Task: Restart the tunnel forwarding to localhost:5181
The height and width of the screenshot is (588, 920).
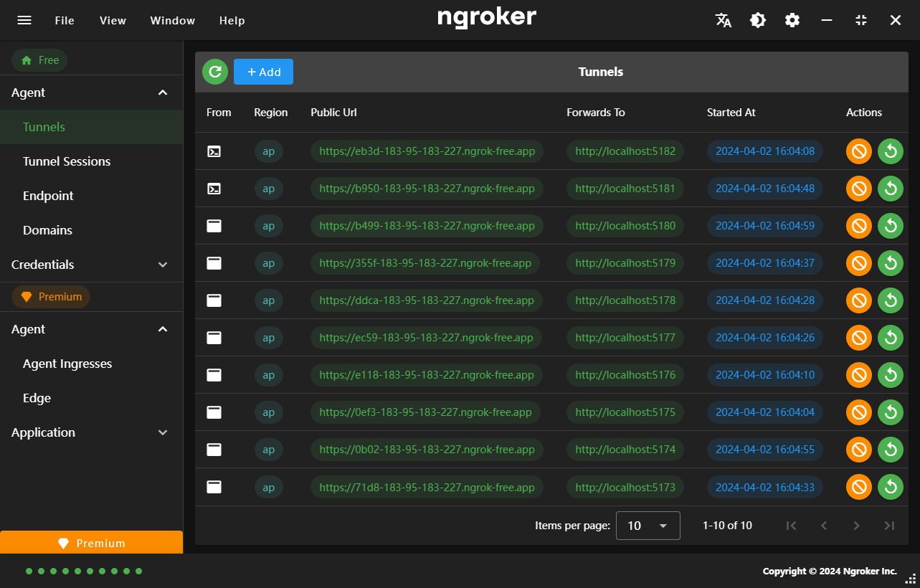Action: [891, 189]
